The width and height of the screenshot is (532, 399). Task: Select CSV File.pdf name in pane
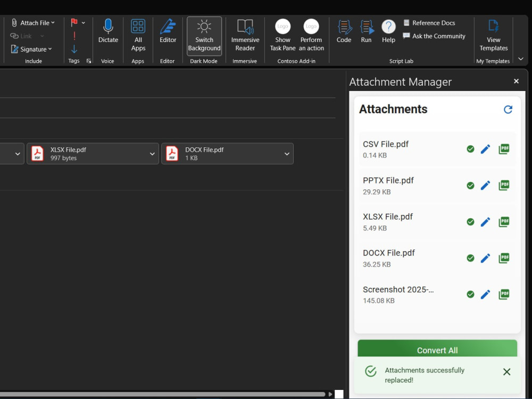pyautogui.click(x=385, y=144)
